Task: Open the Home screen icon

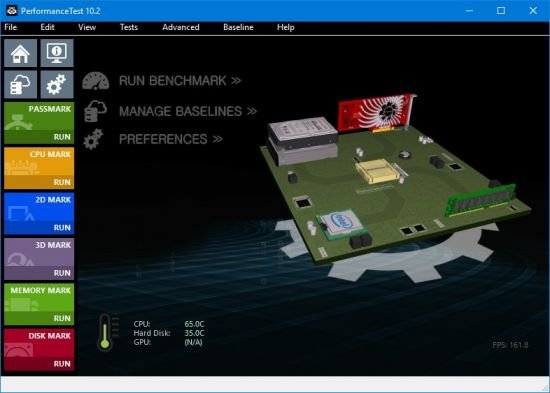Action: point(20,53)
